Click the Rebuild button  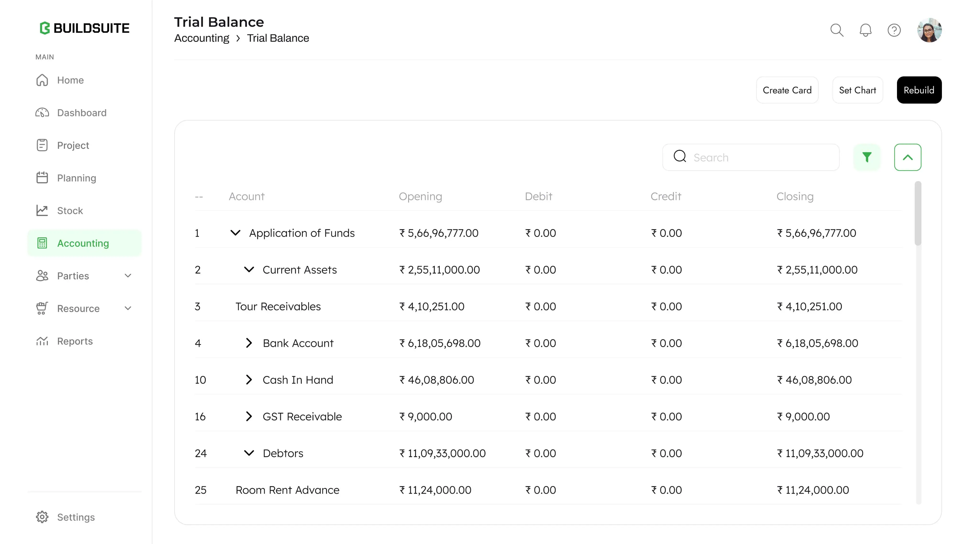tap(919, 90)
